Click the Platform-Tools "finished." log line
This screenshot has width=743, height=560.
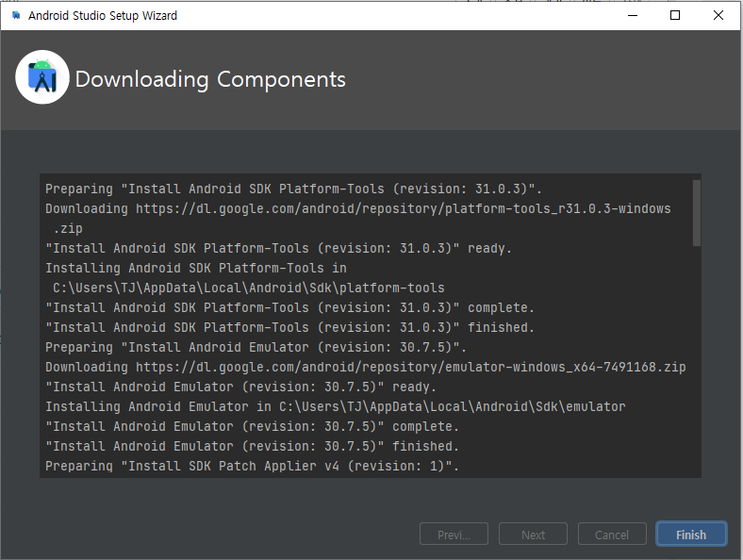click(x=289, y=328)
